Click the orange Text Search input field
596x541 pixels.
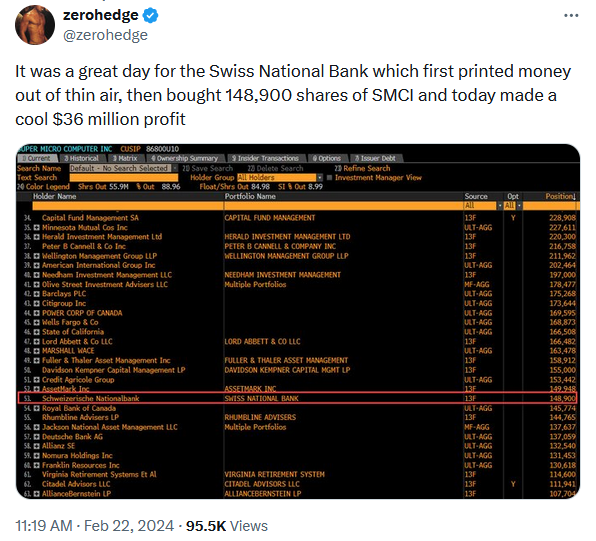124,178
